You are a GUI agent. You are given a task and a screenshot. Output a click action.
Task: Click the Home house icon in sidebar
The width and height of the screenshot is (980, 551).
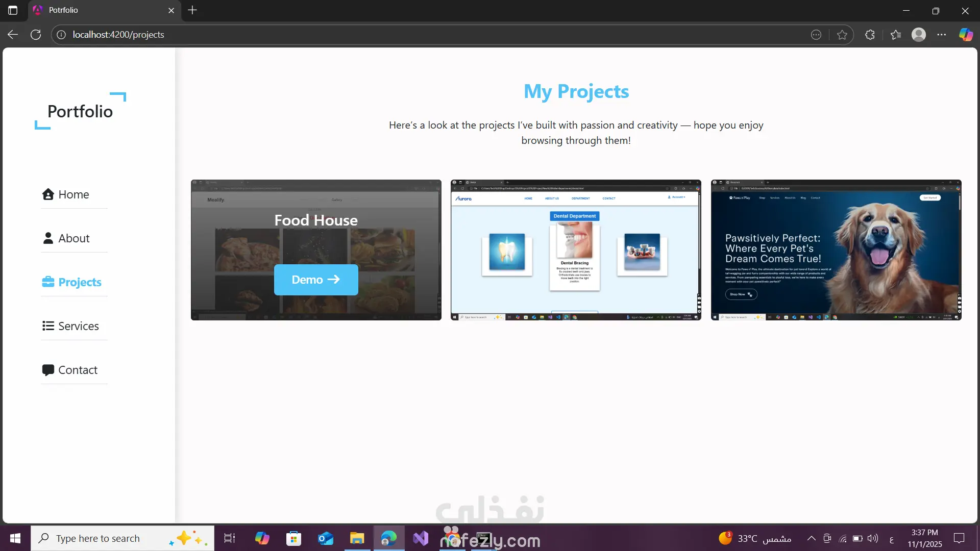click(48, 194)
